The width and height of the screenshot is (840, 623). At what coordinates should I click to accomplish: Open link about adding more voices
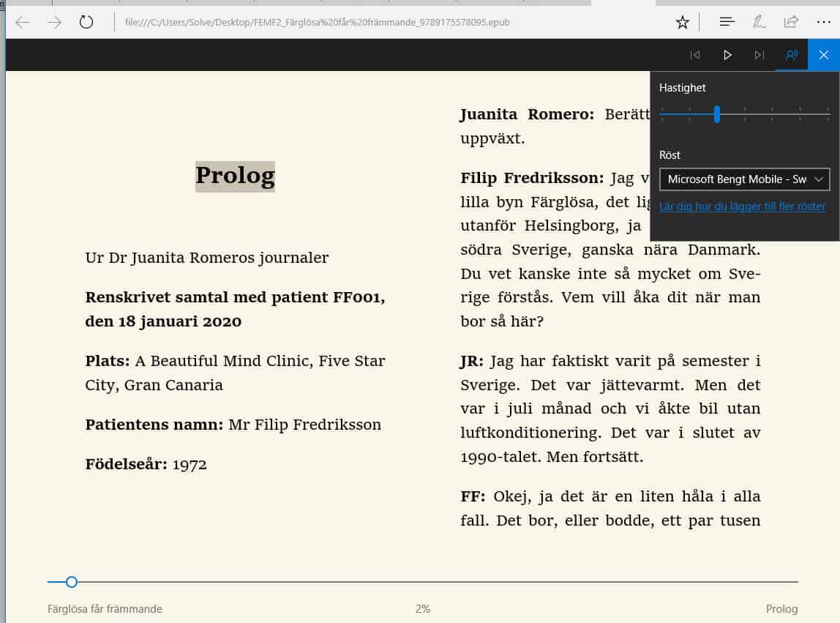coord(742,206)
